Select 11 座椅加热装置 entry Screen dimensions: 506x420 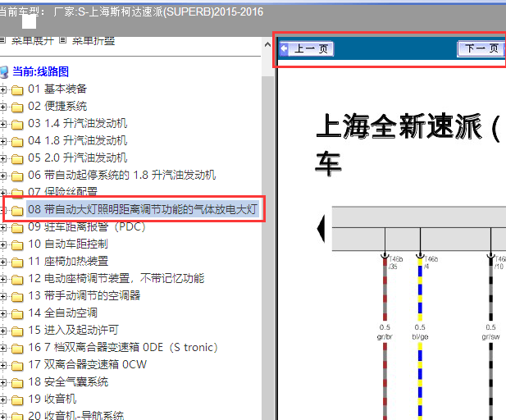coord(68,261)
